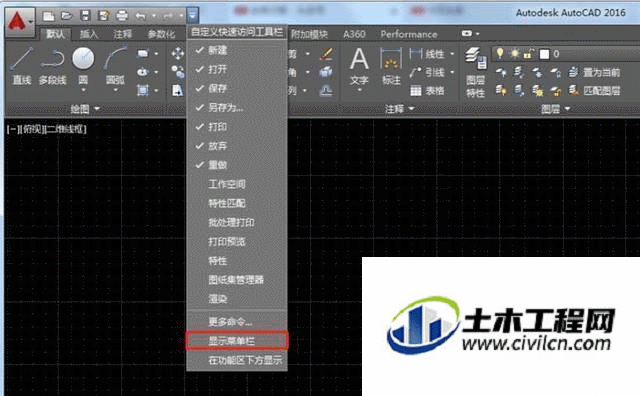Image resolution: width=640 pixels, height=396 pixels.
Task: Click the 表格 table icon
Action: pos(416,90)
